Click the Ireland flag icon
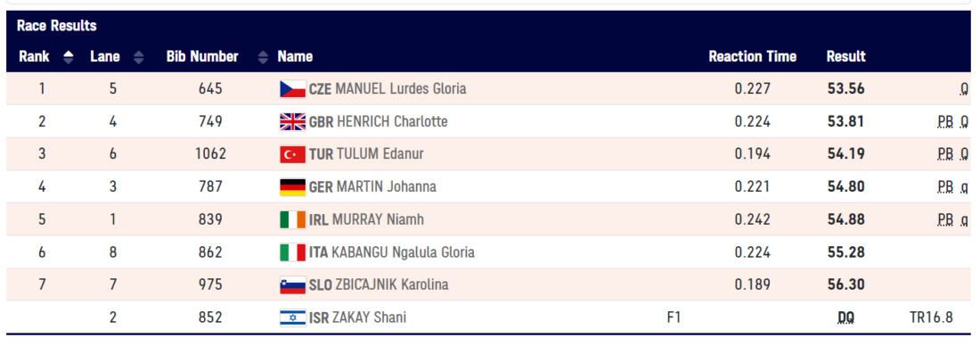980x354 pixels. [292, 219]
